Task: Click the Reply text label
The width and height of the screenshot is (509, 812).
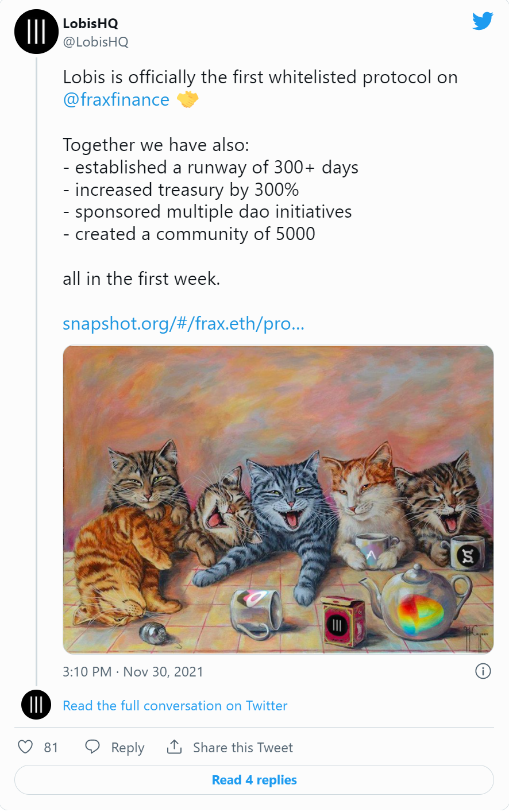Action: coord(128,747)
